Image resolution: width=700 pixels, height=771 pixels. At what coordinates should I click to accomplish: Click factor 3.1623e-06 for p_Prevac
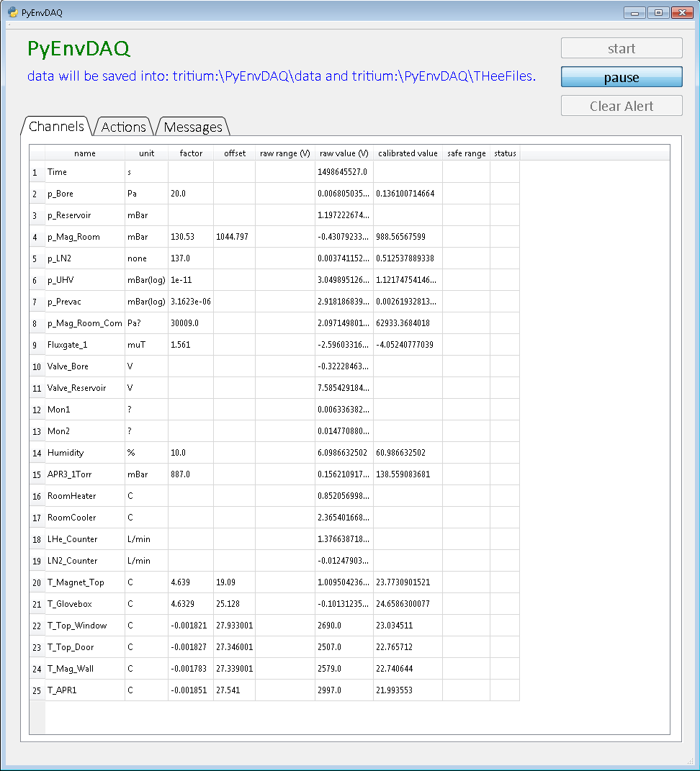click(191, 302)
